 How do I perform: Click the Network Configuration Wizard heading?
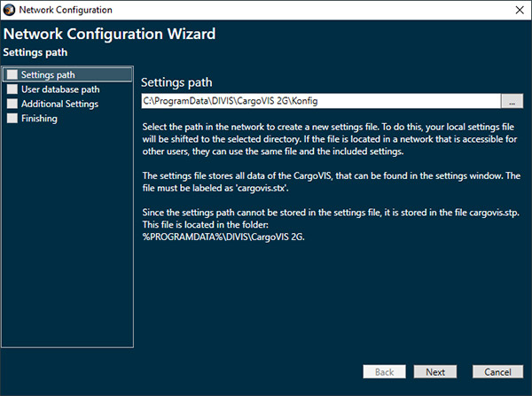(109, 34)
